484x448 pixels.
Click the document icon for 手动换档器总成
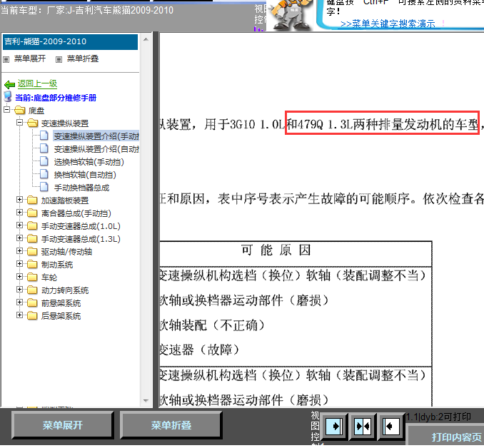click(44, 187)
